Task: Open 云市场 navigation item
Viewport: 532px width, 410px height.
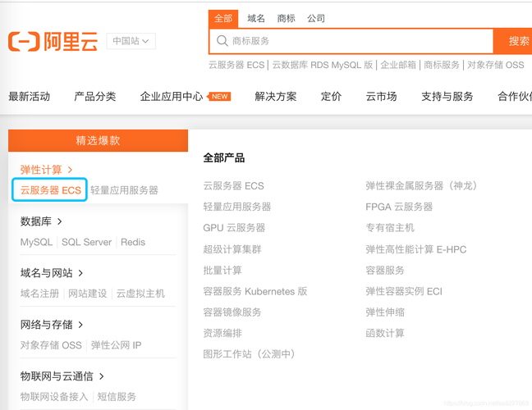Action: tap(382, 97)
